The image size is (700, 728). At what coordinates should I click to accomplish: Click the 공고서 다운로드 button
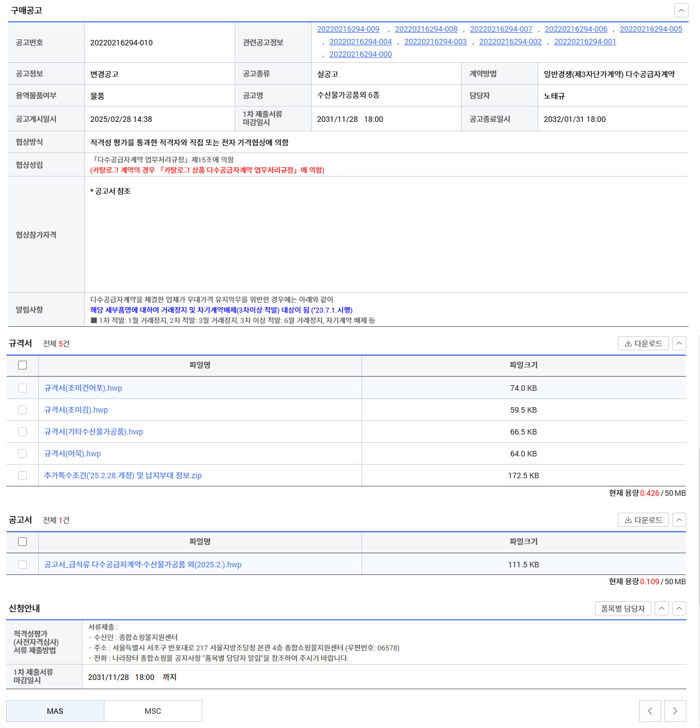click(x=643, y=520)
